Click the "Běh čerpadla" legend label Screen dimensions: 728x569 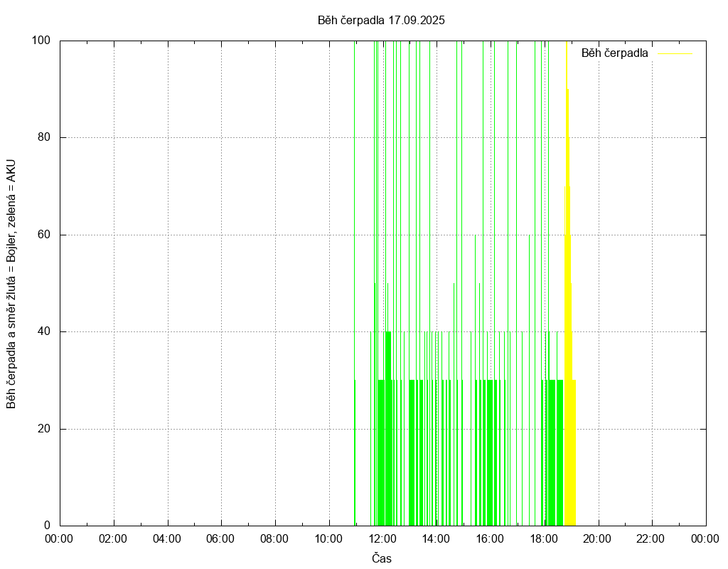(x=614, y=53)
